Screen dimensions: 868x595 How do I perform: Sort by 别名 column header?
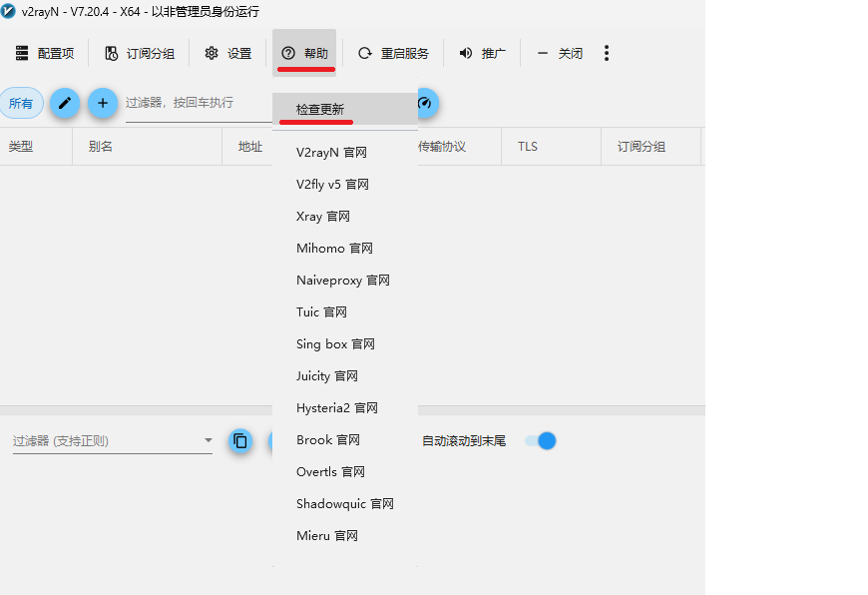(148, 147)
